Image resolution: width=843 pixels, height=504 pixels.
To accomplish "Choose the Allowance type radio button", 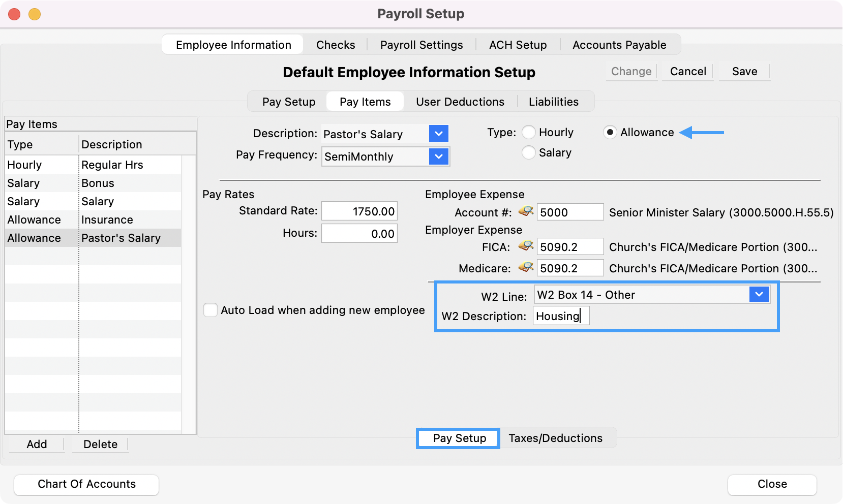I will click(610, 133).
